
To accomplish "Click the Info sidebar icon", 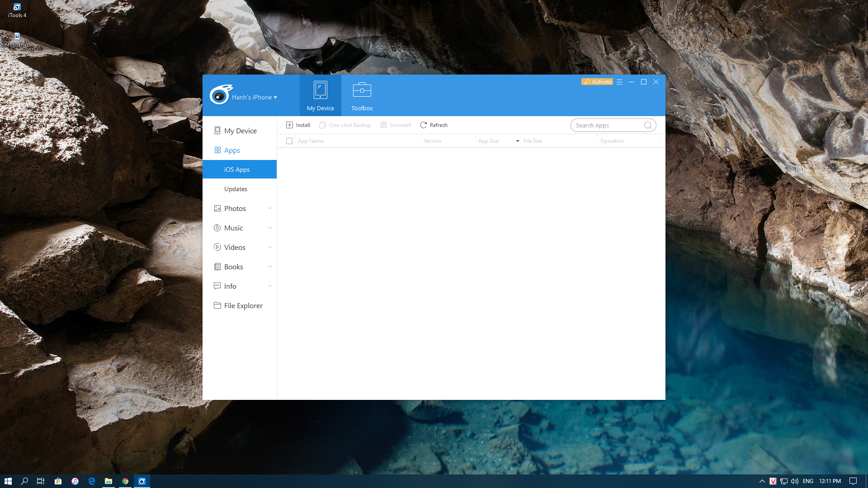I will [217, 286].
